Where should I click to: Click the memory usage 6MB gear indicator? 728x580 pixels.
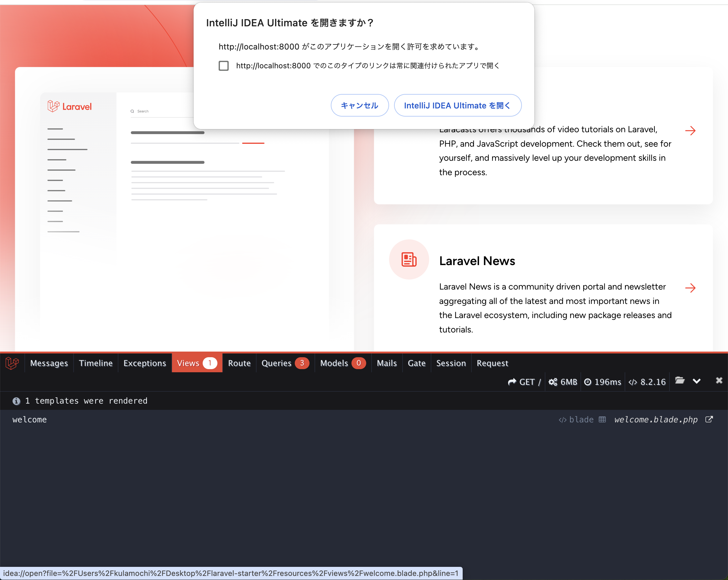tap(563, 382)
